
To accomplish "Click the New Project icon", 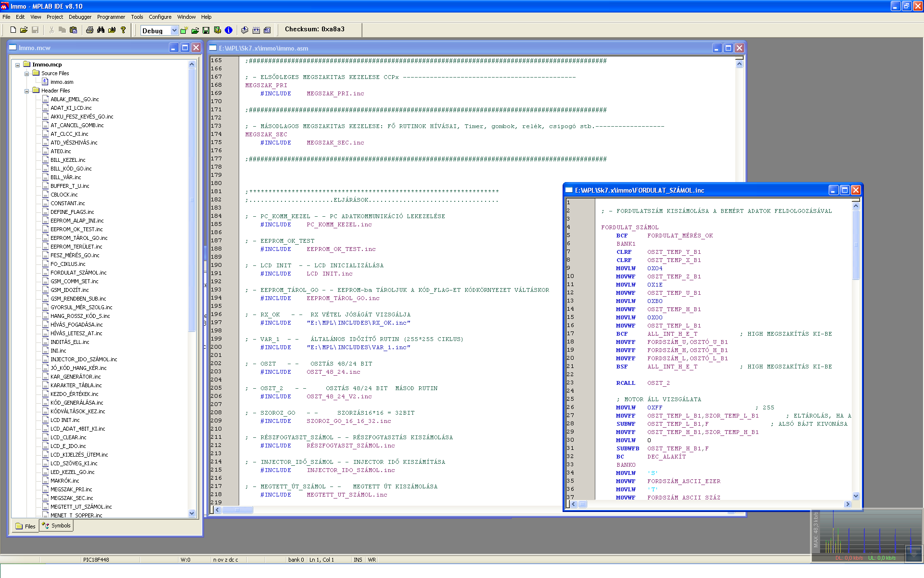I will pyautogui.click(x=184, y=30).
